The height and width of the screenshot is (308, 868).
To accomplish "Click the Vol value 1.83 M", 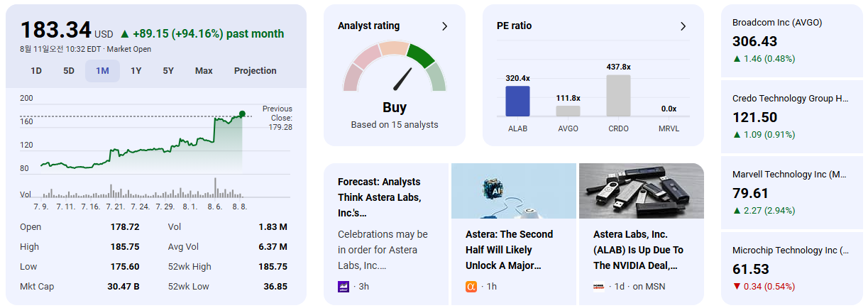I will click(273, 227).
